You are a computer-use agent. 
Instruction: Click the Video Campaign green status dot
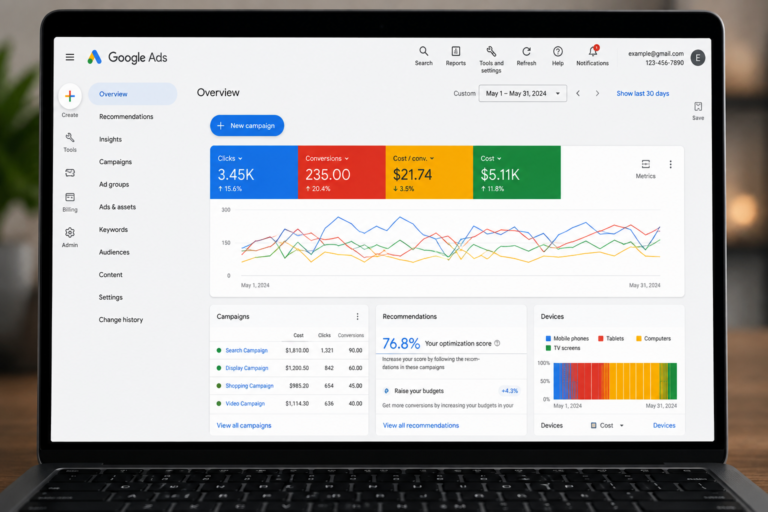(218, 404)
